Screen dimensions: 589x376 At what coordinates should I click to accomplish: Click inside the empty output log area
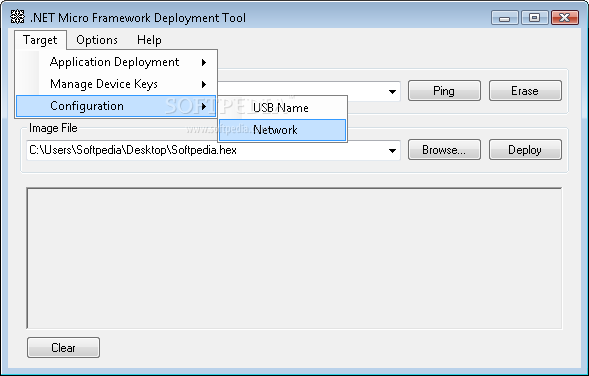(294, 258)
